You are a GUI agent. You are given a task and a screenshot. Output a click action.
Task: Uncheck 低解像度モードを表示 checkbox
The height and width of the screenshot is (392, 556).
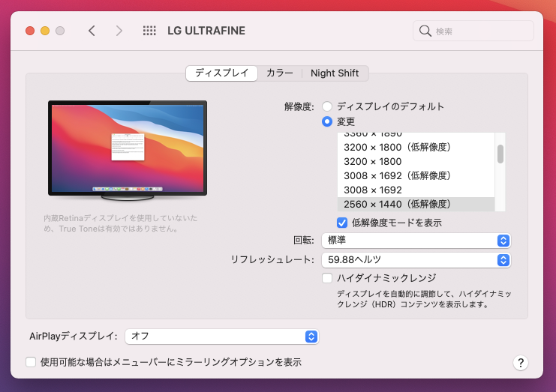[x=342, y=223]
